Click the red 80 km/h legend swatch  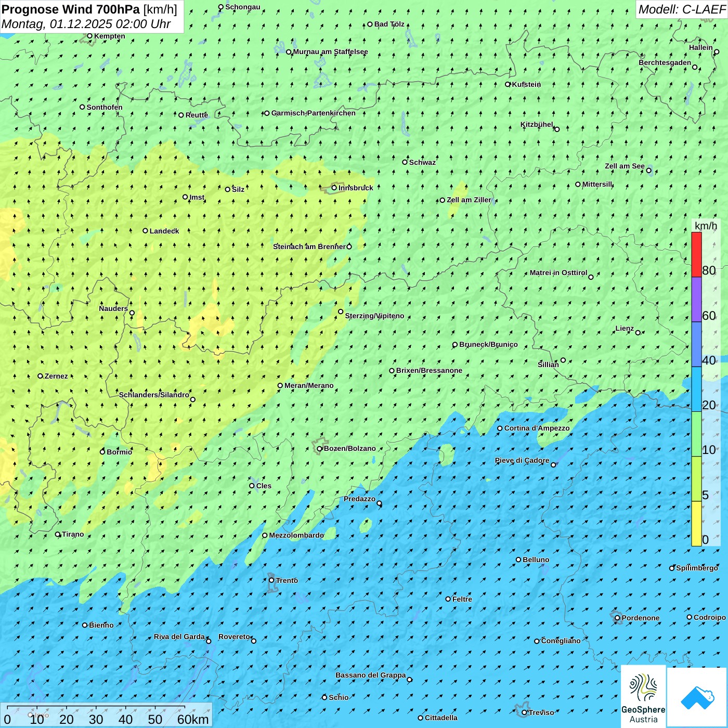click(696, 254)
